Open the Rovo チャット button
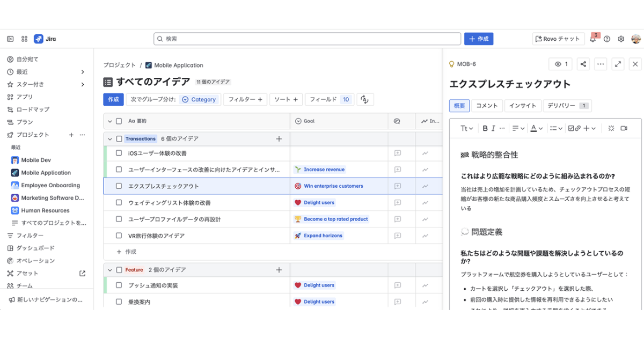 coord(558,39)
